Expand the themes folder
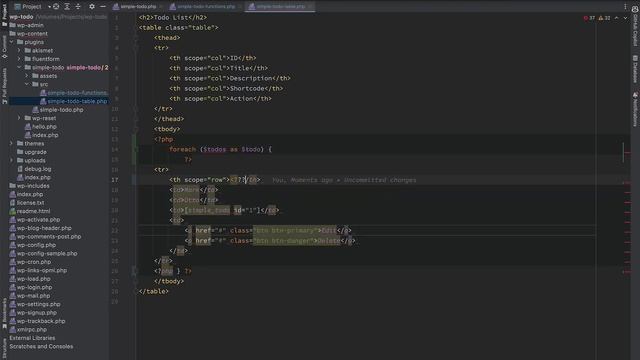The height and width of the screenshot is (360, 640). point(12,144)
